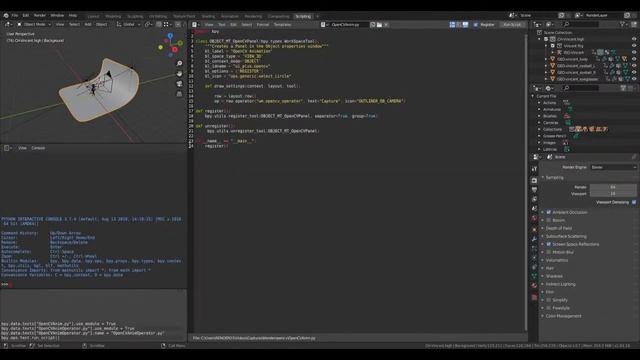Image resolution: width=640 pixels, height=360 pixels.
Task: Enable the Freestyle checkbox
Action: tap(549, 308)
